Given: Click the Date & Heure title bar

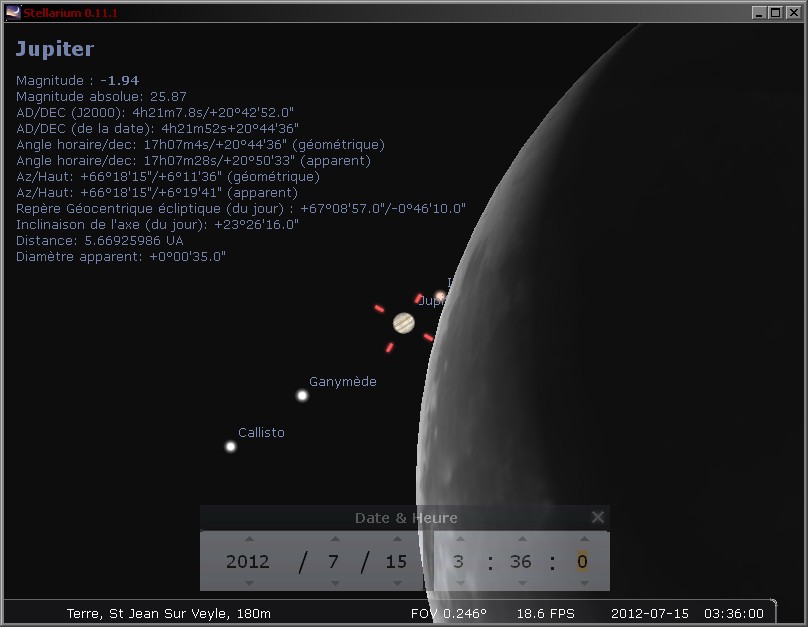Looking at the screenshot, I should [x=405, y=517].
